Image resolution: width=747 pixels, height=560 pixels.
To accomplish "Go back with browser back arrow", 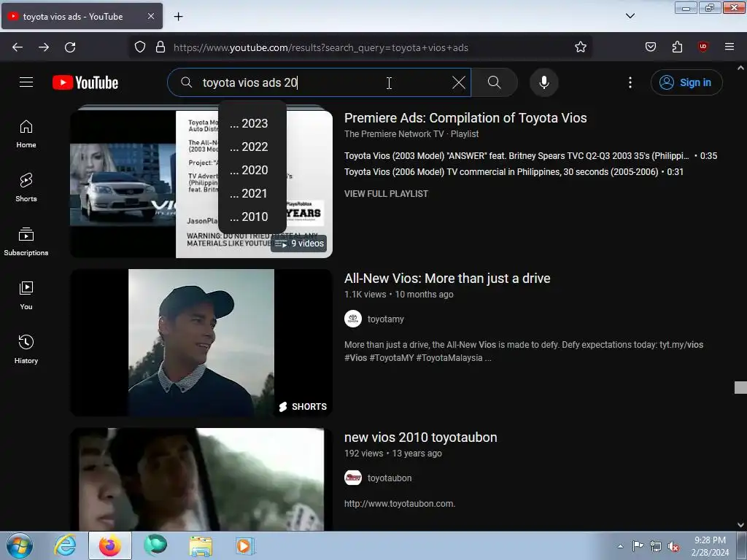I will [18, 47].
